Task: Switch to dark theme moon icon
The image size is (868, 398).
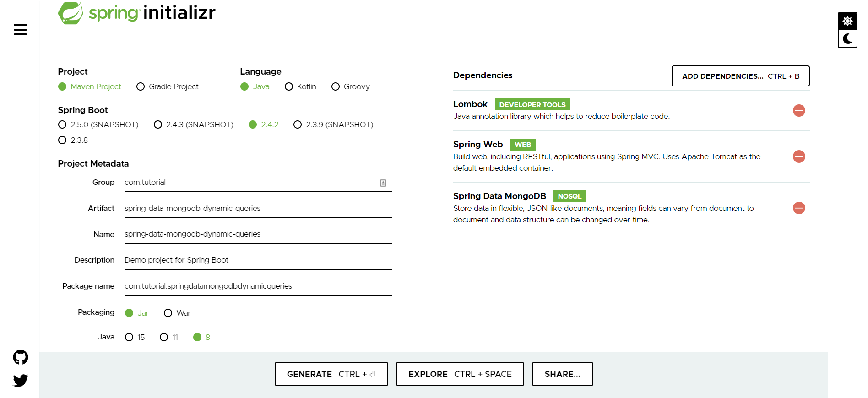Action: pos(847,39)
